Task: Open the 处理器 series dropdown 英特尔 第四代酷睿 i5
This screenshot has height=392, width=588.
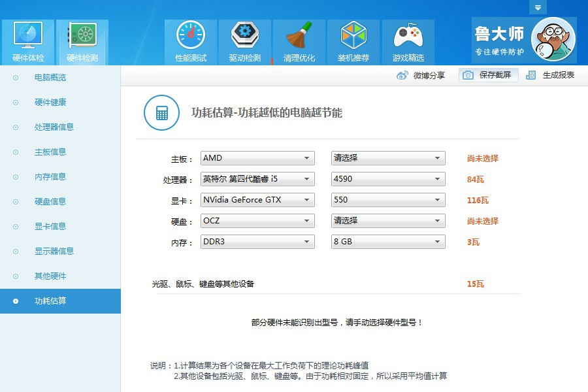Action: (x=257, y=179)
